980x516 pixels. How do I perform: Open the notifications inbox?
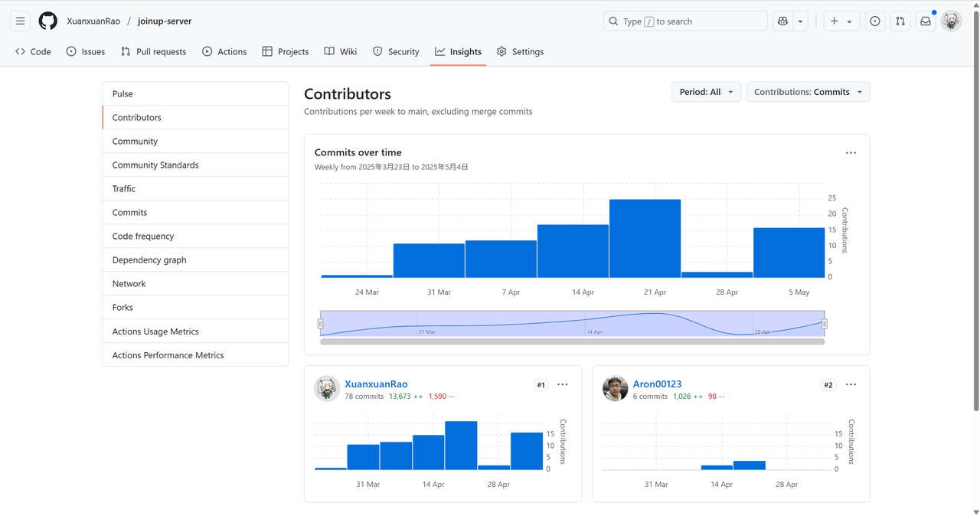coord(926,21)
